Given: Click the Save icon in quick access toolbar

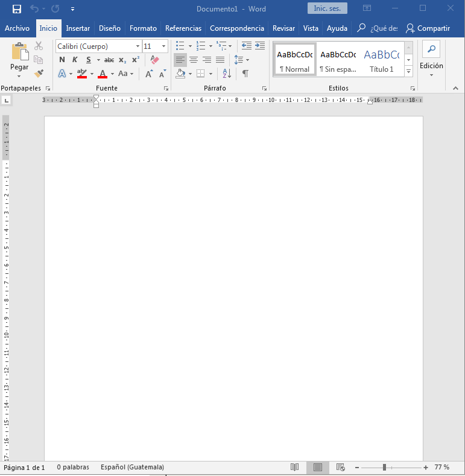Looking at the screenshot, I should 17,9.
